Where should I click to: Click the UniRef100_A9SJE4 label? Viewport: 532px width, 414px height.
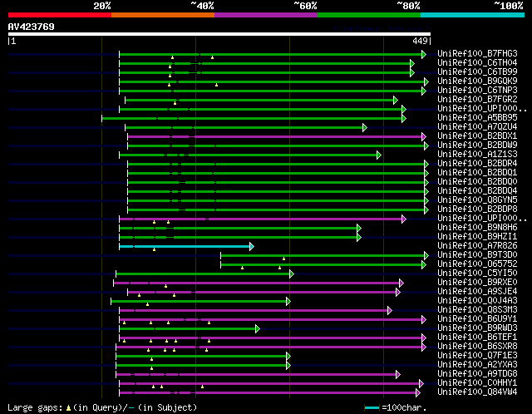477,292
